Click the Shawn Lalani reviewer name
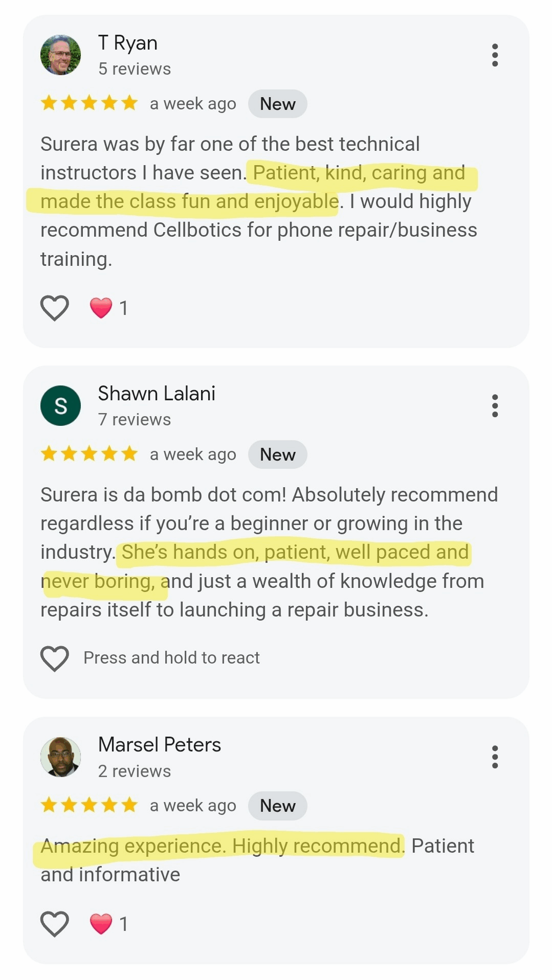Viewport: 552px width, 980px height. point(157,394)
